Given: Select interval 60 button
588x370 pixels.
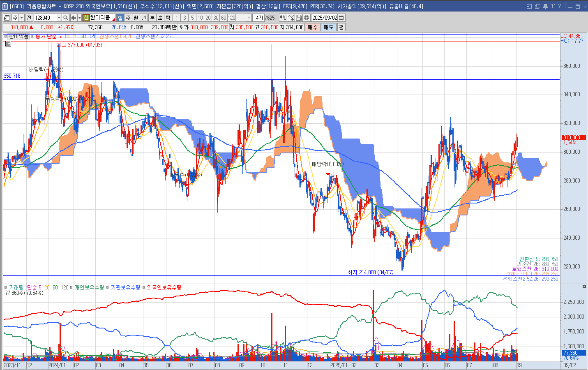Looking at the screenshot, I should tap(224, 18).
